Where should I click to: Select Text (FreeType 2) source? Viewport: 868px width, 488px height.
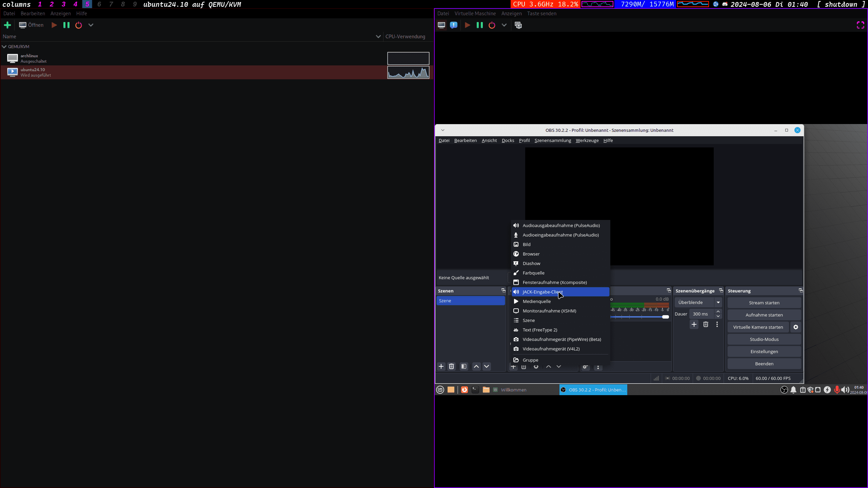[x=560, y=330]
